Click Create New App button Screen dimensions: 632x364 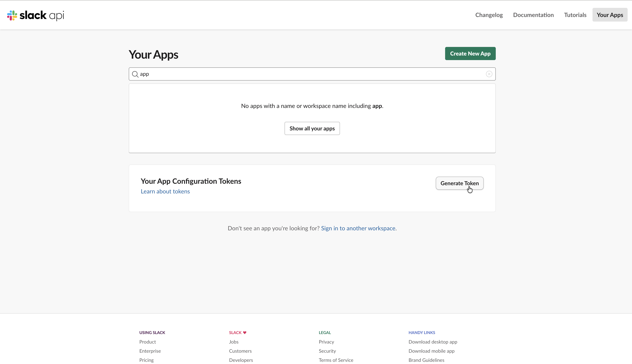tap(470, 54)
